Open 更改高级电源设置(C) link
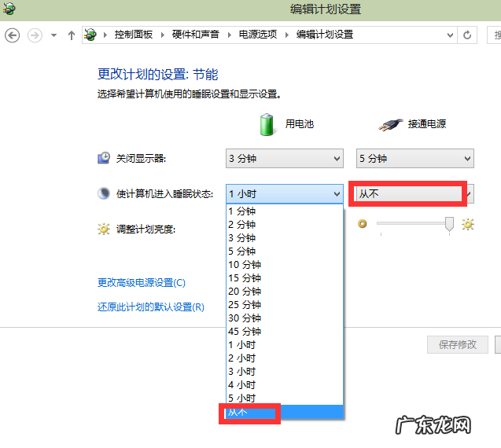Viewport: 501px width, 448px height. click(x=142, y=283)
